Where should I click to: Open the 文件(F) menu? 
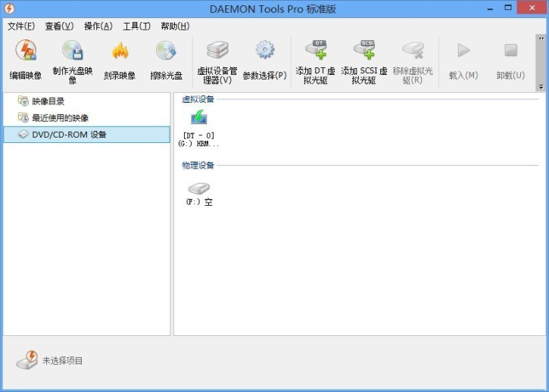(21, 26)
